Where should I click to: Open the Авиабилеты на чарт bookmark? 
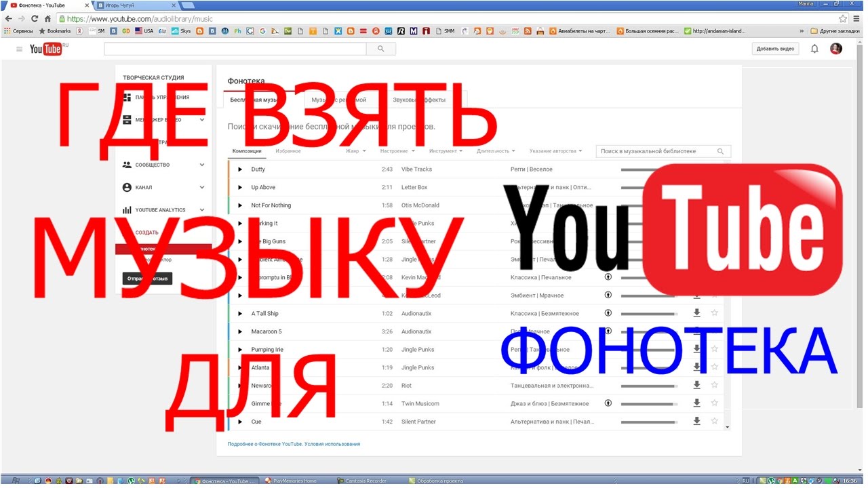coord(580,31)
